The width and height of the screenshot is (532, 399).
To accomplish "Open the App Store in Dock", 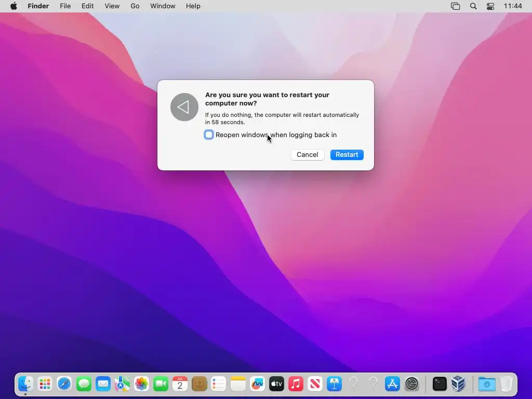I will click(x=393, y=384).
